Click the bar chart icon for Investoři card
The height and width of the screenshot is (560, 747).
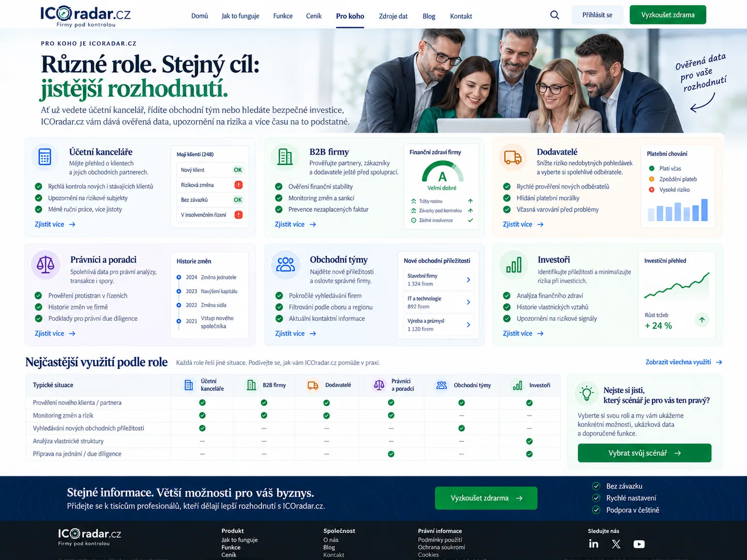513,265
